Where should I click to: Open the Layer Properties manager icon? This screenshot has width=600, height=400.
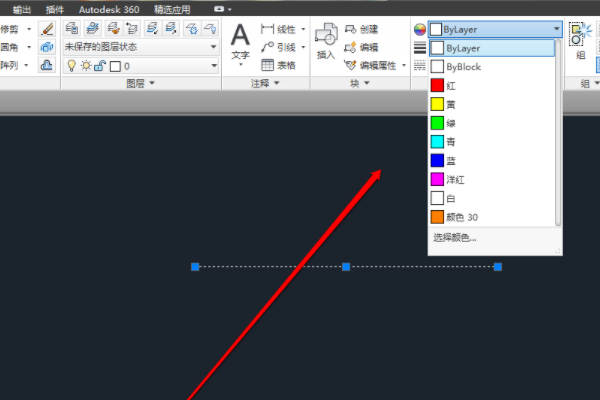[x=72, y=28]
